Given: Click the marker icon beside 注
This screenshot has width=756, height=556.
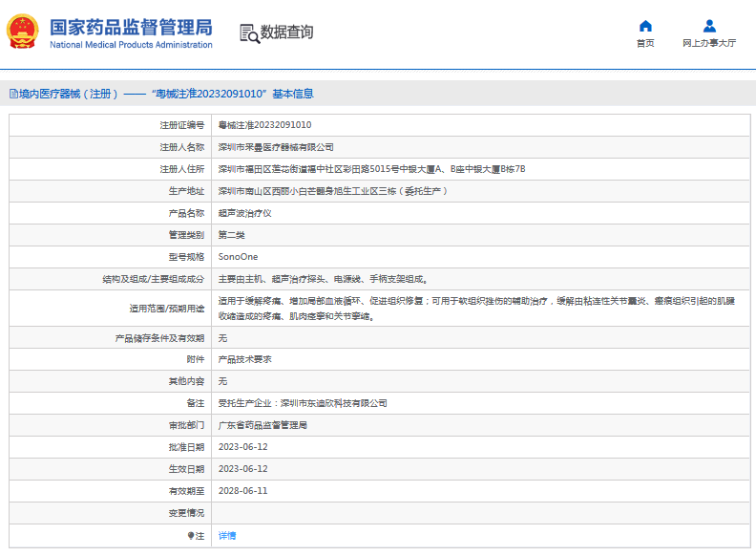Looking at the screenshot, I should [191, 536].
